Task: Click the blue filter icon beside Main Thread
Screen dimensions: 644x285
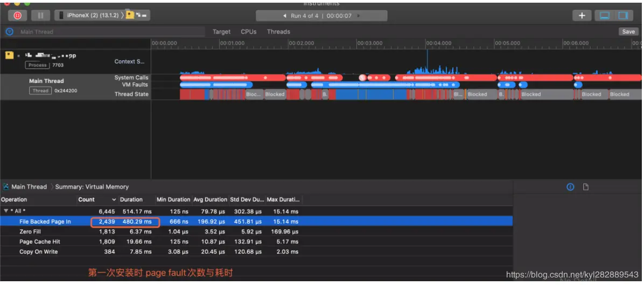Action: tap(10, 32)
